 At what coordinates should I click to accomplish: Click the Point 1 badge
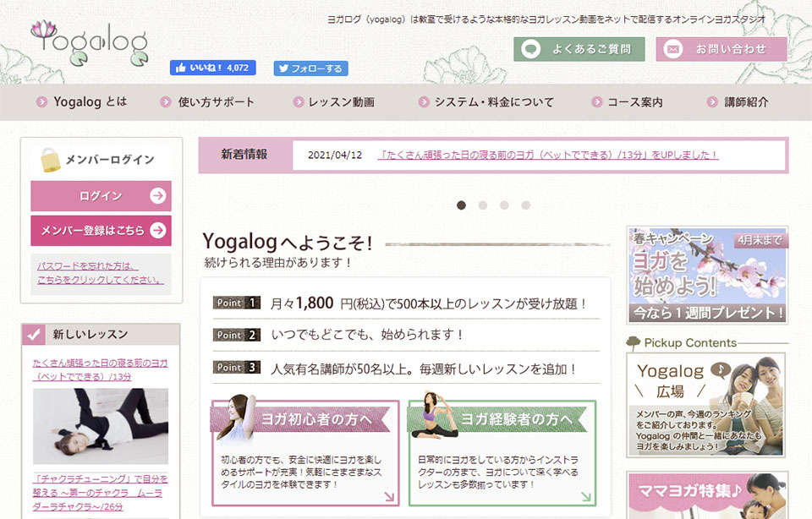[x=236, y=303]
